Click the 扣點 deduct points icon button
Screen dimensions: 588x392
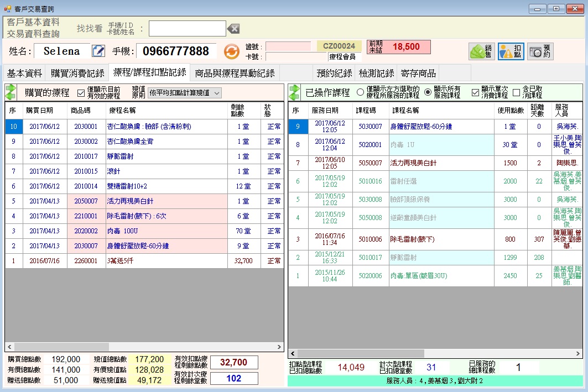pyautogui.click(x=511, y=51)
